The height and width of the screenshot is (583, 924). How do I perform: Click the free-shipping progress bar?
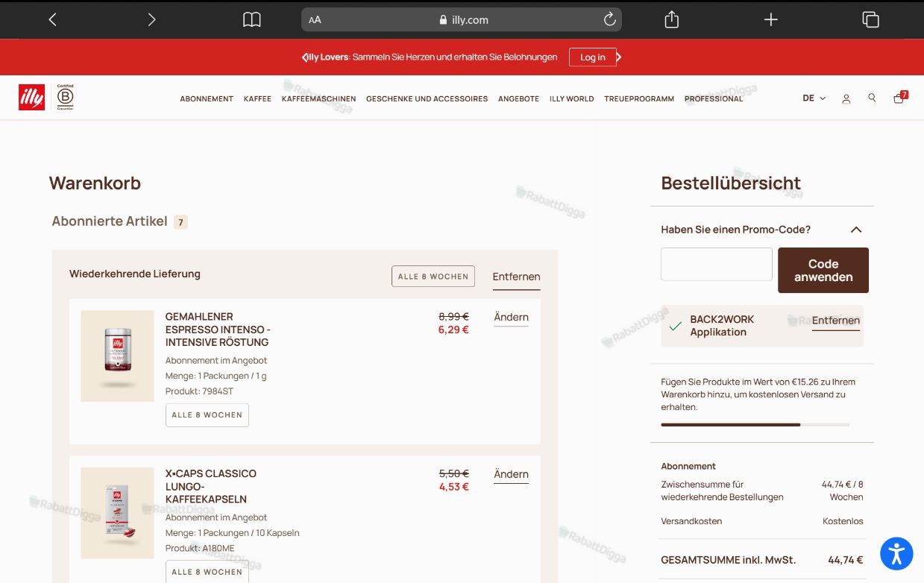click(755, 424)
